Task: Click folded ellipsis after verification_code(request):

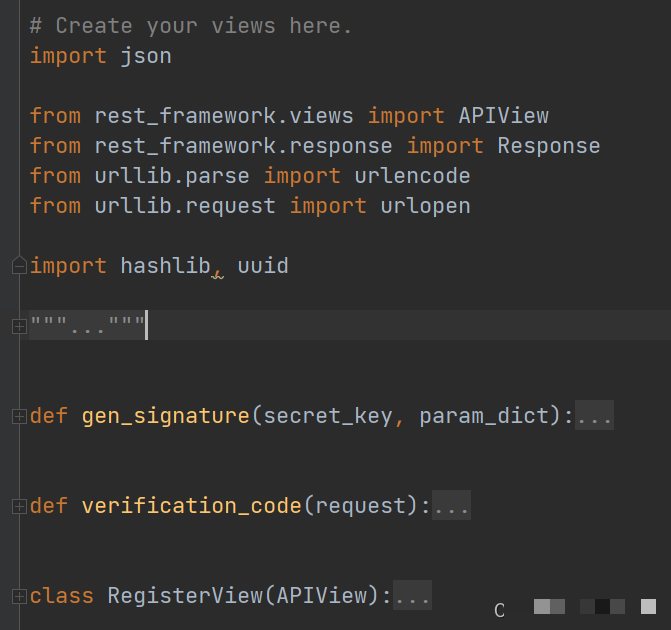Action: pyautogui.click(x=452, y=506)
